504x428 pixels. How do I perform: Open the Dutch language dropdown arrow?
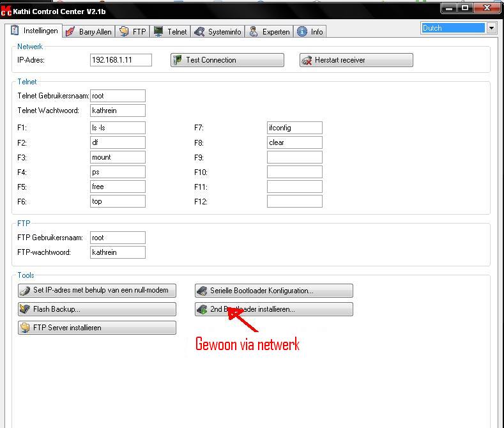tap(491, 28)
